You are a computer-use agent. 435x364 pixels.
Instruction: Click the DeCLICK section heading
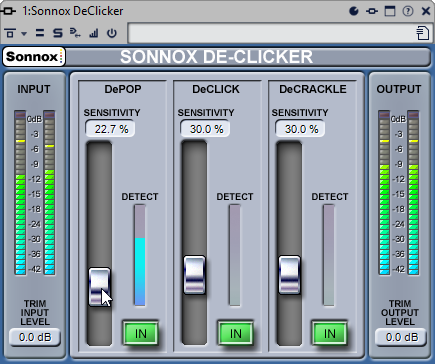(x=216, y=89)
